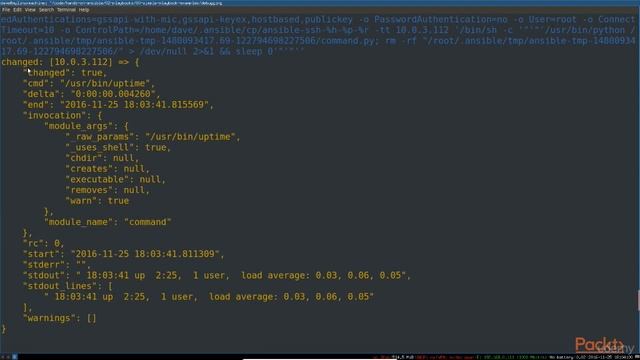Click the "changed: [10.0.3.112] => {" line

70,62
